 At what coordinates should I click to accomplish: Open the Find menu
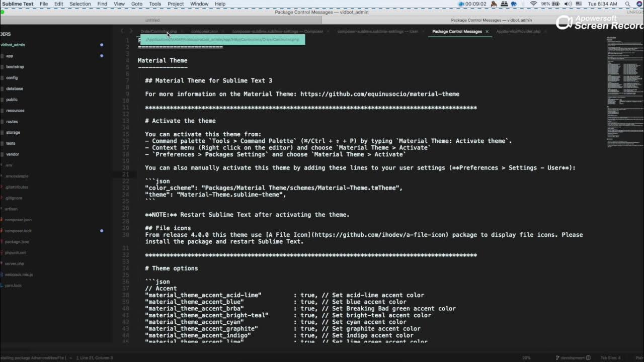pyautogui.click(x=102, y=4)
